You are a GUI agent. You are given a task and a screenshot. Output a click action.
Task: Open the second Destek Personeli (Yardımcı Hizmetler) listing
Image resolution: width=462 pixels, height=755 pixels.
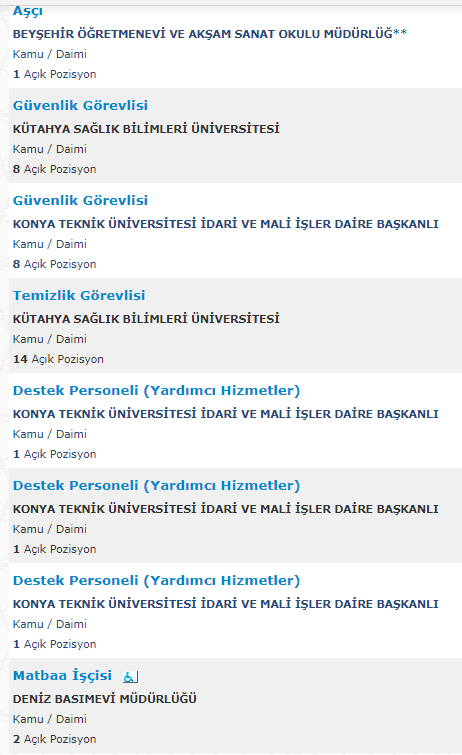point(157,485)
